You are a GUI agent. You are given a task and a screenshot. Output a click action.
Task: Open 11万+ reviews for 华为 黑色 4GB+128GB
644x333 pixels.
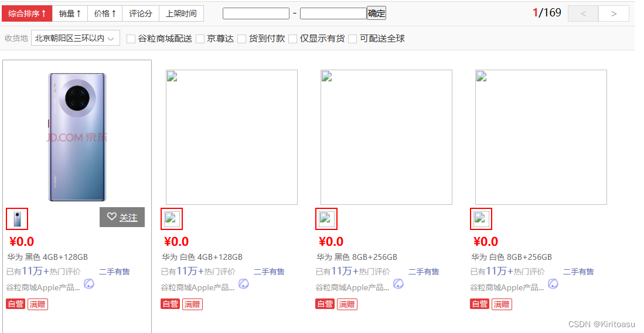[x=35, y=271]
